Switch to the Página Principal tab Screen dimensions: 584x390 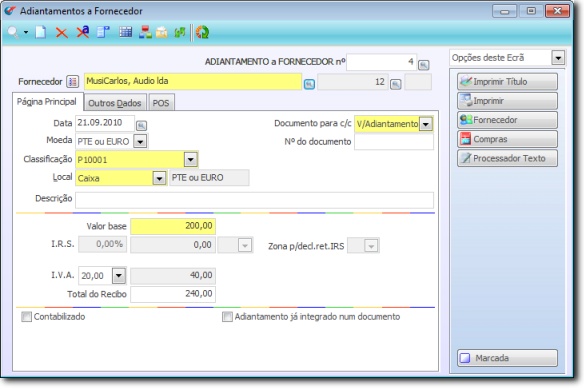47,102
